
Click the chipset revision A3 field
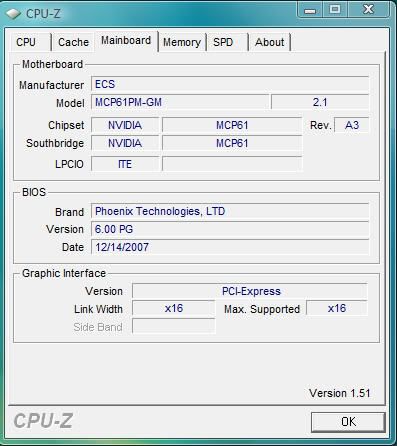coord(352,125)
